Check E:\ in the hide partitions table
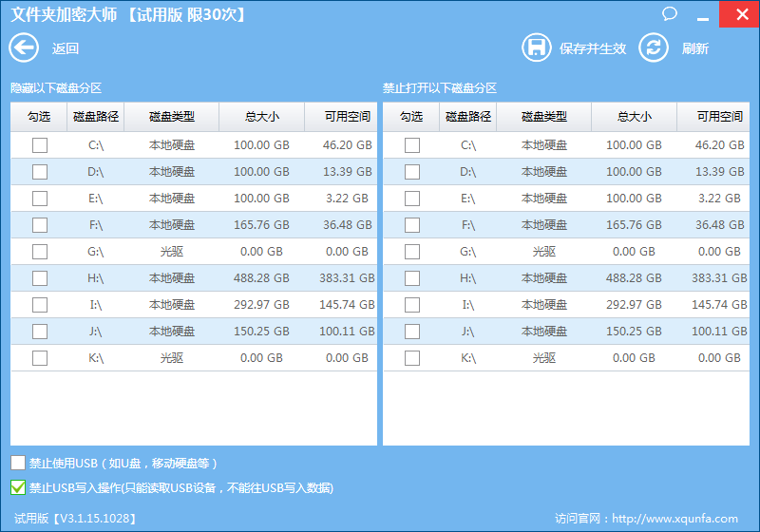This screenshot has width=760, height=532. click(40, 199)
